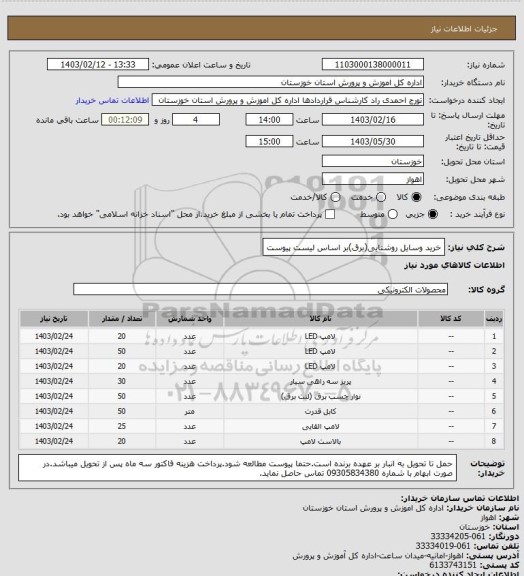The height and width of the screenshot is (576, 524).
Task: Select لامپ LED item in row 3
Action: (320, 366)
